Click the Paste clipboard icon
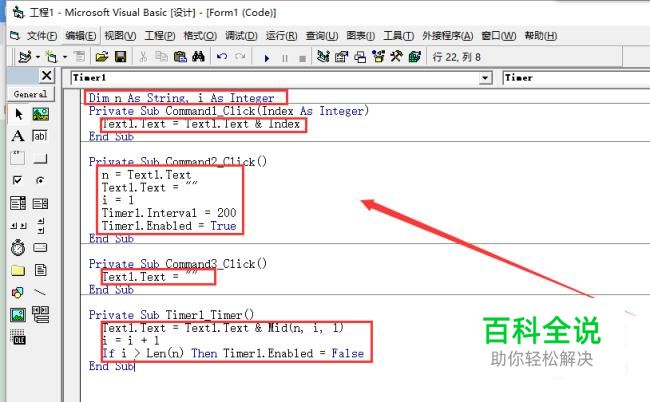 coord(180,56)
